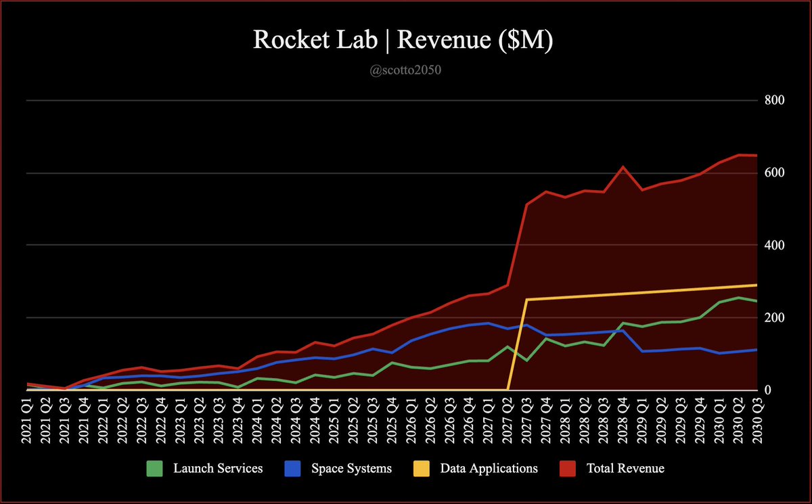The height and width of the screenshot is (504, 812).
Task: Click the 2022 Q1 x-axis label
Action: tap(104, 421)
